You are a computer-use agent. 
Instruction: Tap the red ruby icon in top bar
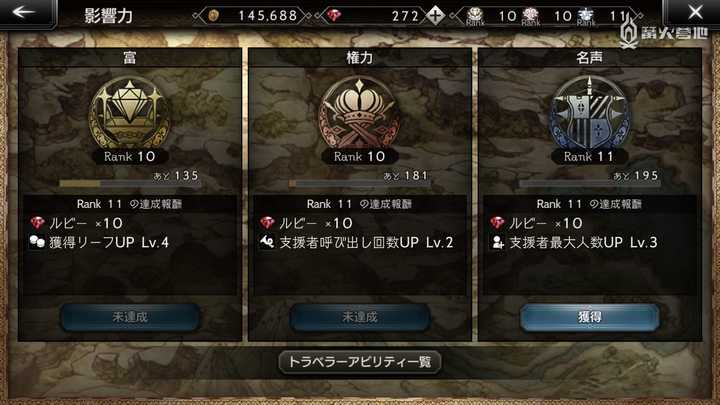[334, 16]
